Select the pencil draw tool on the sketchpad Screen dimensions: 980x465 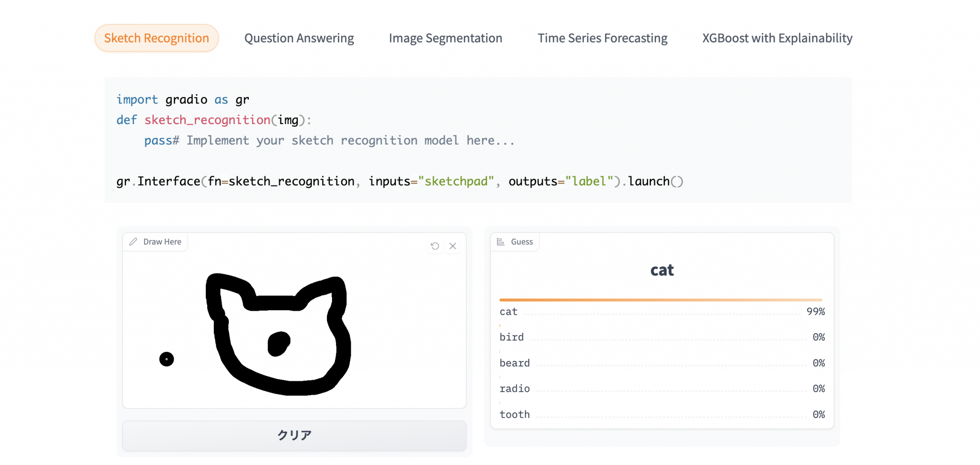(133, 242)
